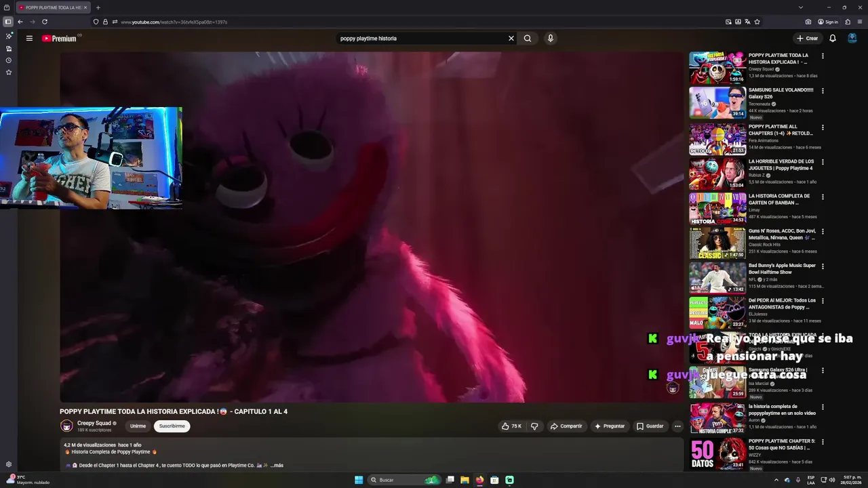Show site tracking protection shield
868x488 pixels.
click(96, 22)
